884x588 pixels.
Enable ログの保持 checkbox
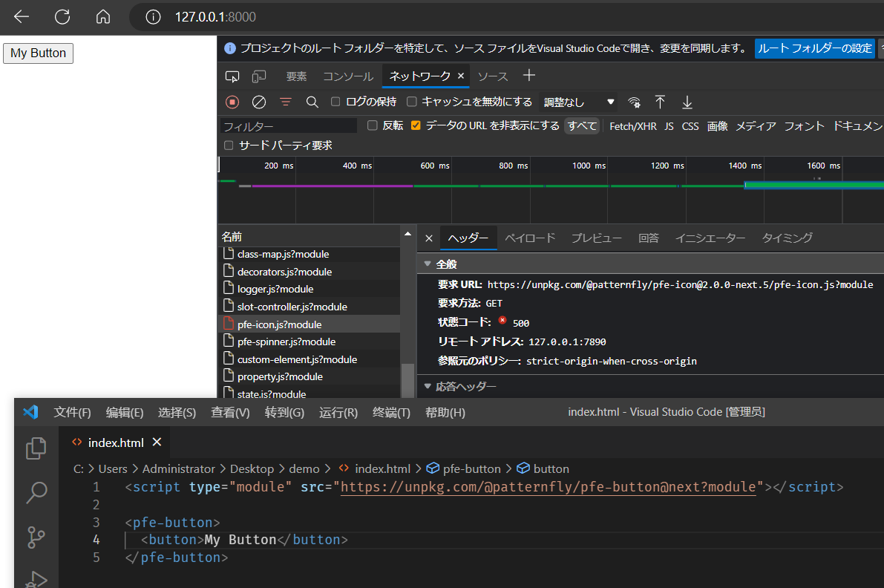click(335, 102)
